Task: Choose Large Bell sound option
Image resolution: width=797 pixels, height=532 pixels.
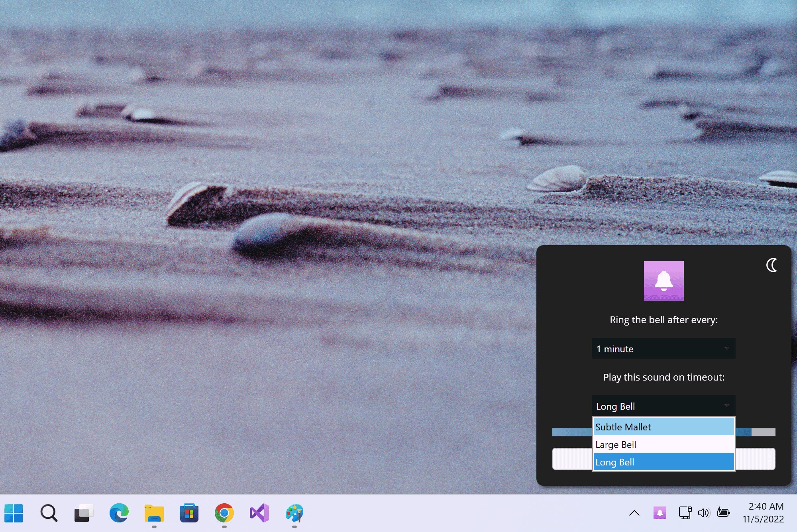Action: coord(664,444)
